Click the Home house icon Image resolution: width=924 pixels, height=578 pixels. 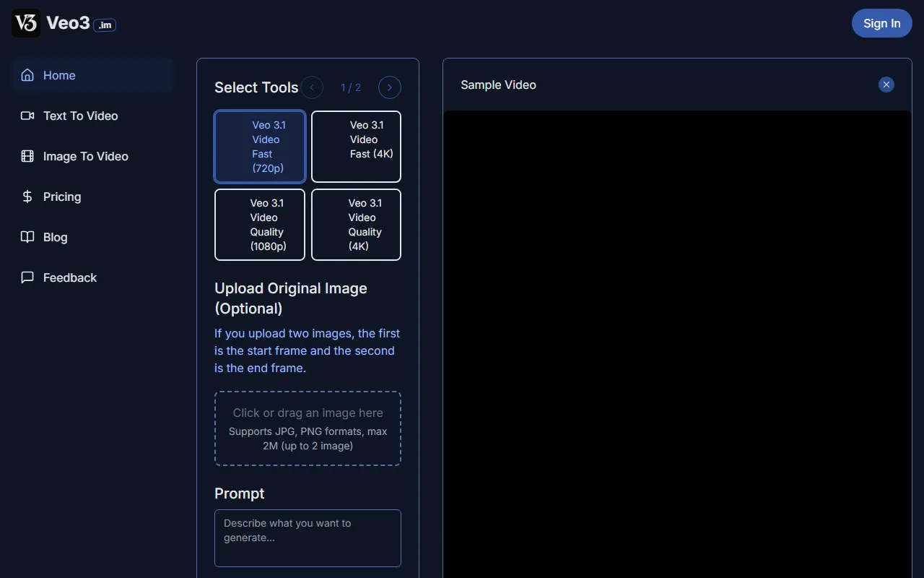coord(27,75)
